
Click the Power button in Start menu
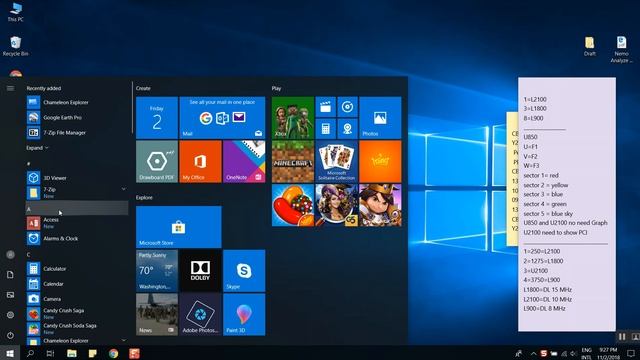[10, 335]
